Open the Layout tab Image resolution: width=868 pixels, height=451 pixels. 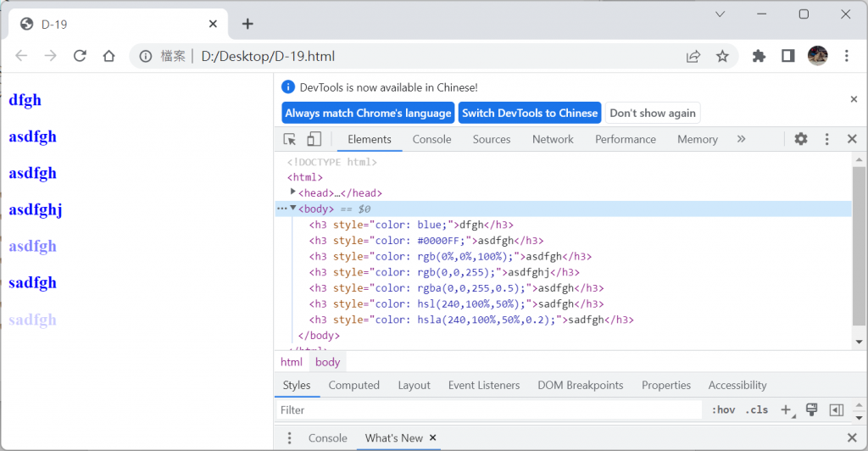[x=414, y=385]
